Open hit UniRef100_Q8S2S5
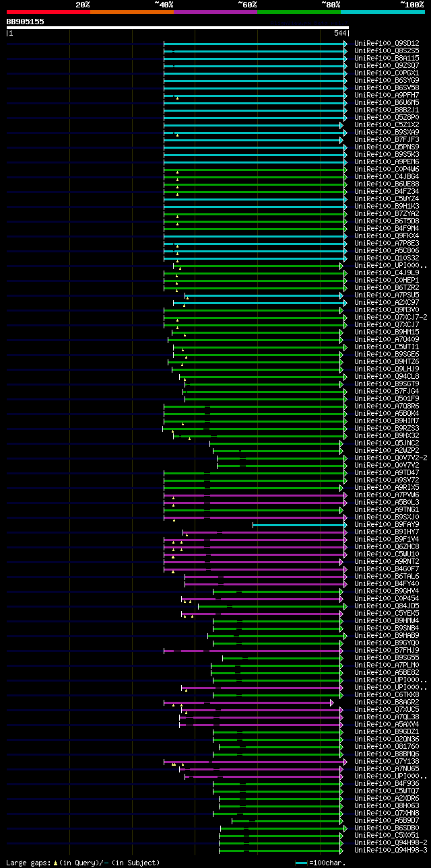 coord(387,51)
